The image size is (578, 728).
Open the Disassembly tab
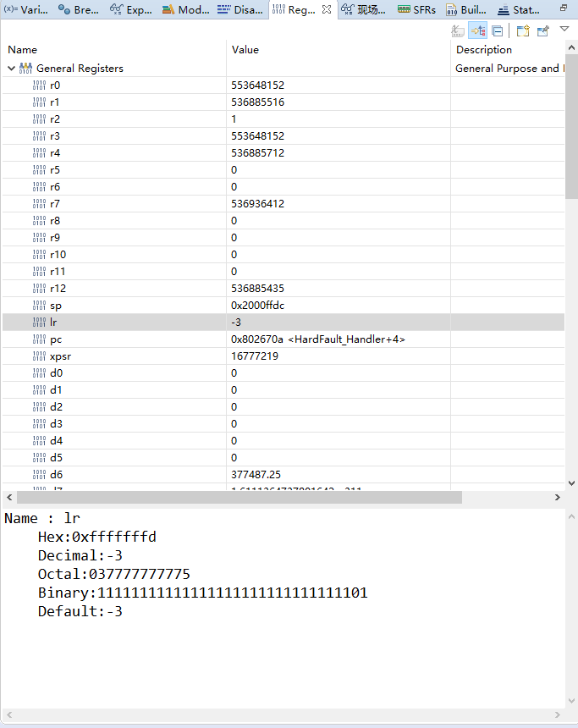[x=244, y=9]
